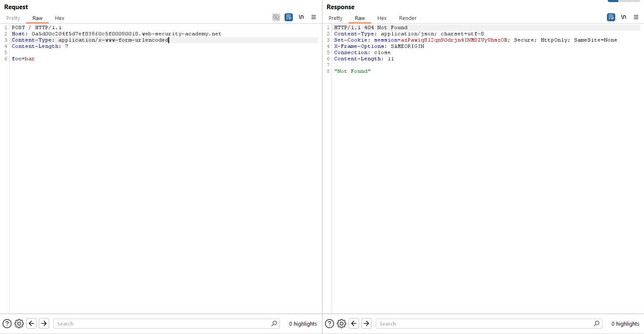Toggle hidden-content eye icon in Request panel

click(x=276, y=17)
